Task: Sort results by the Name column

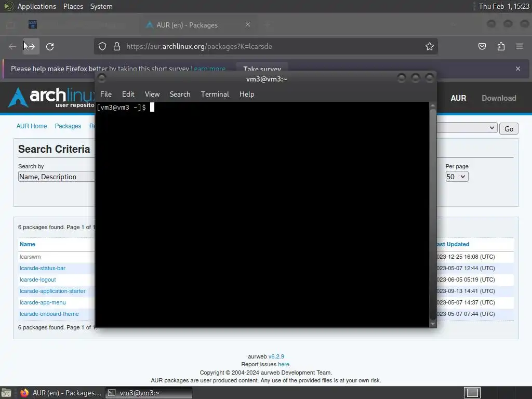Action: 27,244
